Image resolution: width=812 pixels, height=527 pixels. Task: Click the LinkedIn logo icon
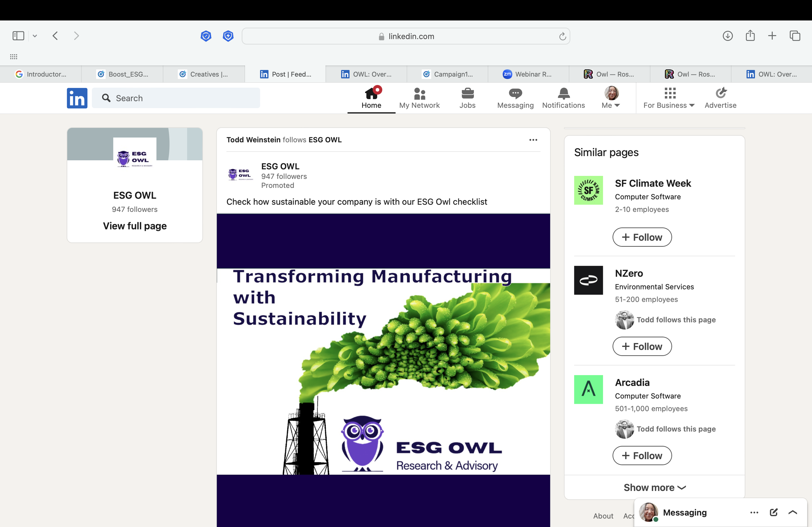pos(77,98)
